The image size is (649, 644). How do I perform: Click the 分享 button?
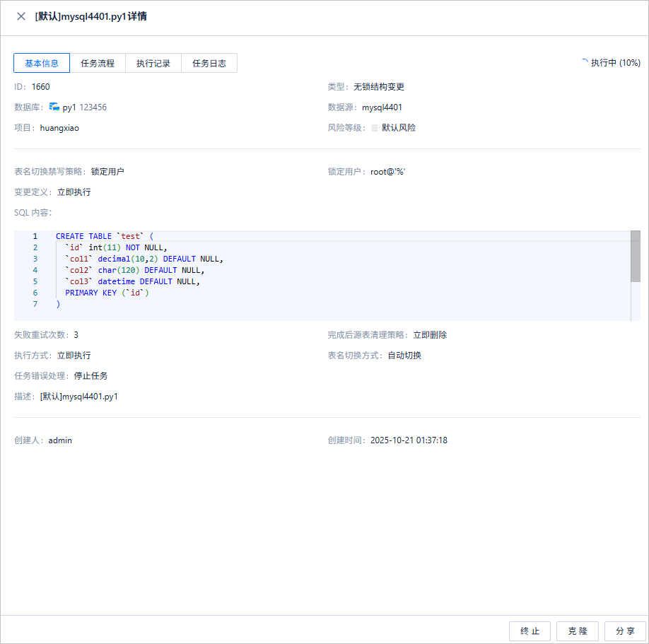pos(625,631)
